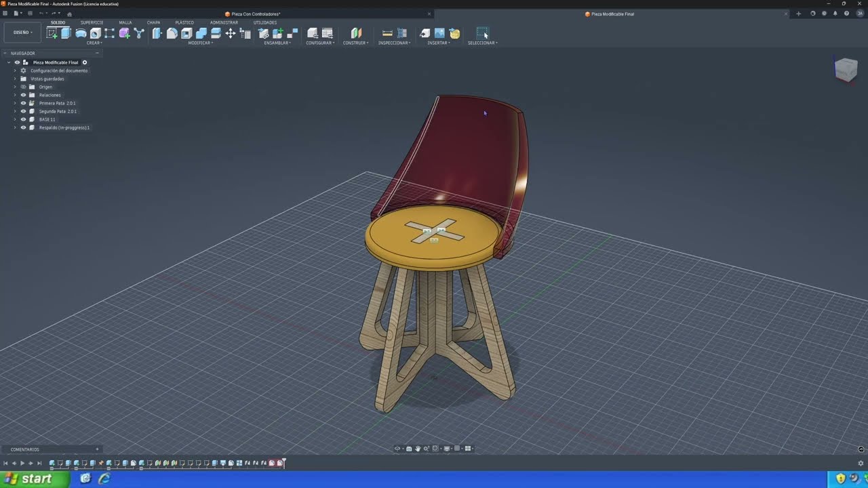
Task: Open the CONFIGURAR dropdown menu
Action: coord(320,43)
